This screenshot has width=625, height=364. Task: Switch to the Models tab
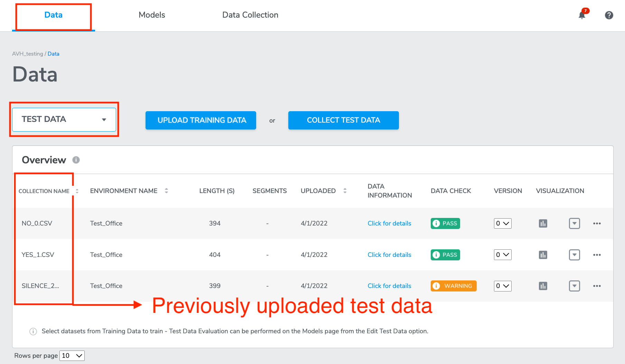(x=152, y=15)
